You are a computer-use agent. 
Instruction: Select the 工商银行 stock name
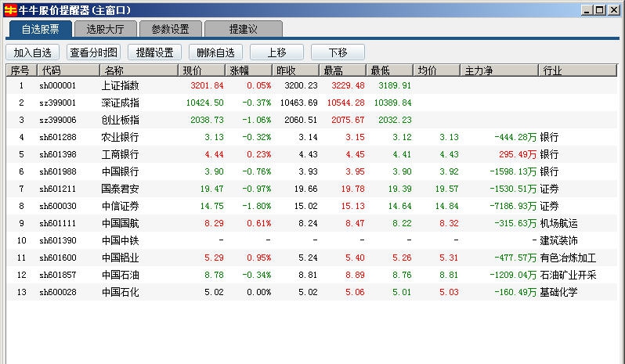click(120, 154)
